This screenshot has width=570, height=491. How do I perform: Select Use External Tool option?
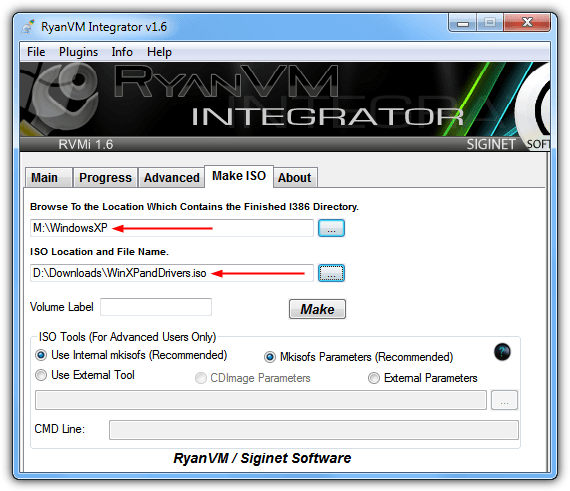[x=85, y=375]
